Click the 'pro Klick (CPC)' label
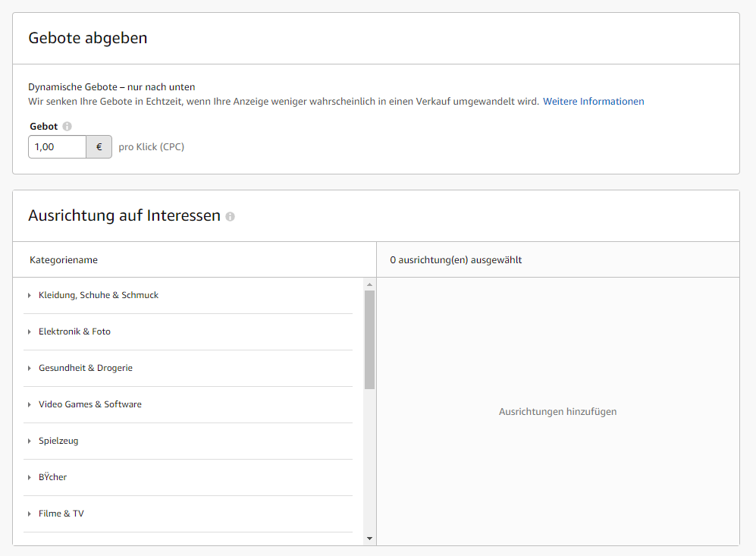The height and width of the screenshot is (556, 756). click(152, 146)
